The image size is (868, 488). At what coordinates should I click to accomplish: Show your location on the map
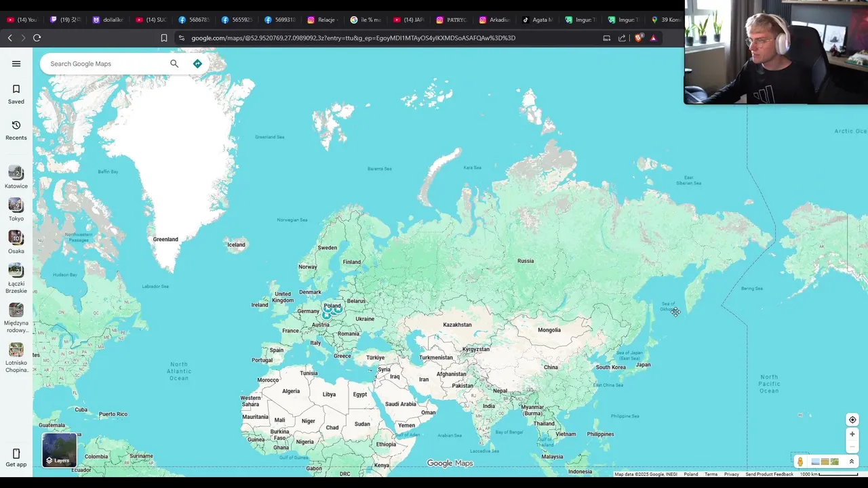852,420
